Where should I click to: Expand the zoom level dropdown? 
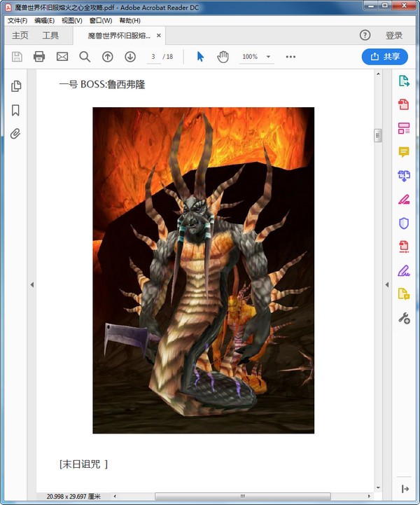pos(269,57)
